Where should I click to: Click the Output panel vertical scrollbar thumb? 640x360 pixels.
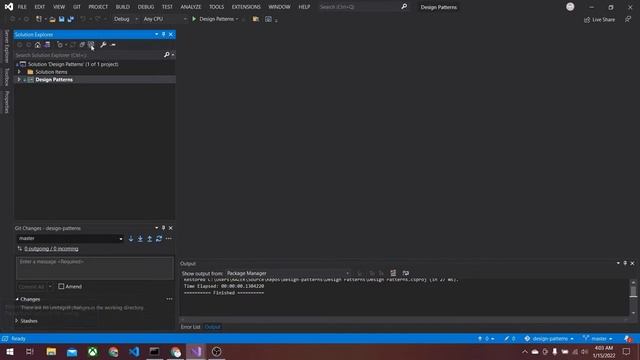[633, 291]
